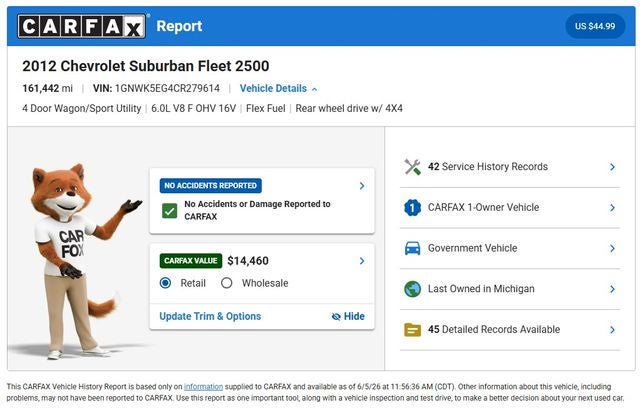Click 6.0L V8 F OHV 16V spec
This screenshot has width=640, height=411.
pos(193,109)
